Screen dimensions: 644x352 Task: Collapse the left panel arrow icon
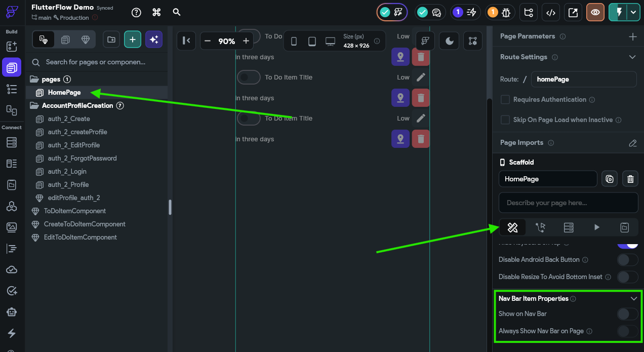[x=186, y=41]
